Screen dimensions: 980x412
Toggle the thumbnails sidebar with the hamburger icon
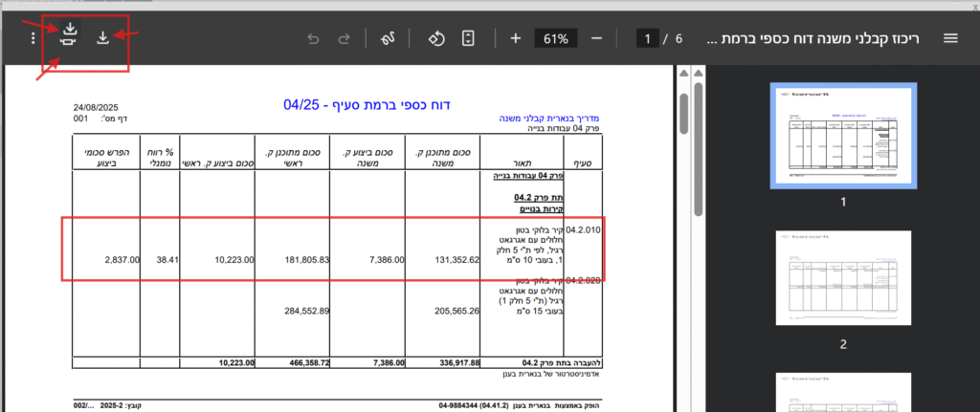tap(950, 38)
